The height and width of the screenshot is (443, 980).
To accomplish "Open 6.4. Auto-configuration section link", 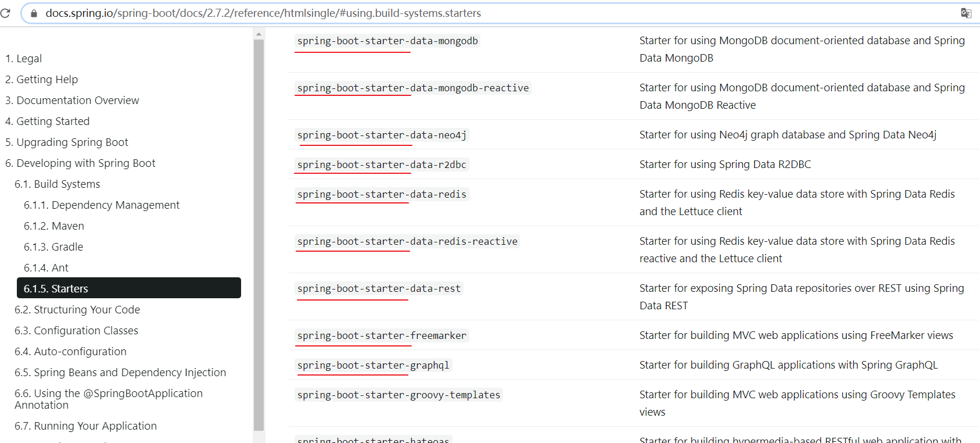I will click(x=70, y=352).
